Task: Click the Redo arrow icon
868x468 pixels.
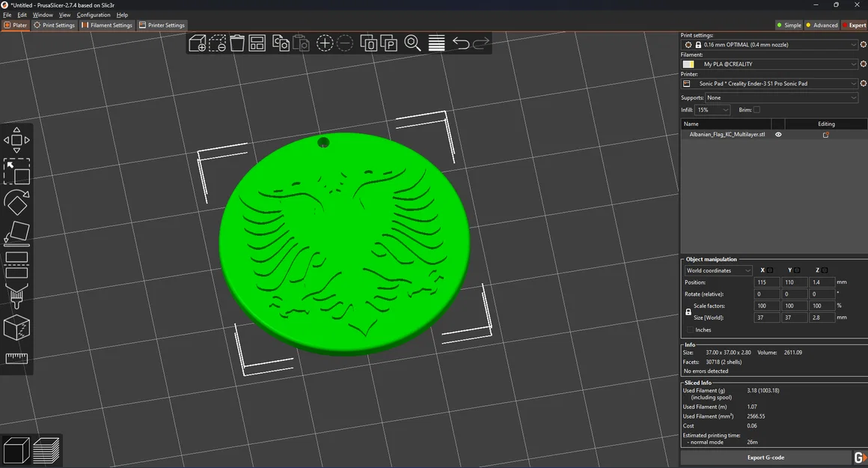Action: coord(481,43)
